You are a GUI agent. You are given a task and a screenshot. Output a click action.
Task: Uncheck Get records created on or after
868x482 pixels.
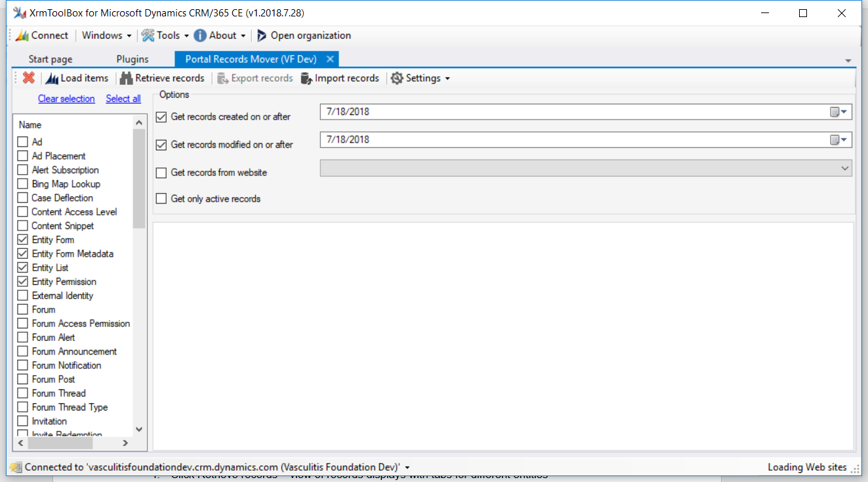tap(161, 118)
